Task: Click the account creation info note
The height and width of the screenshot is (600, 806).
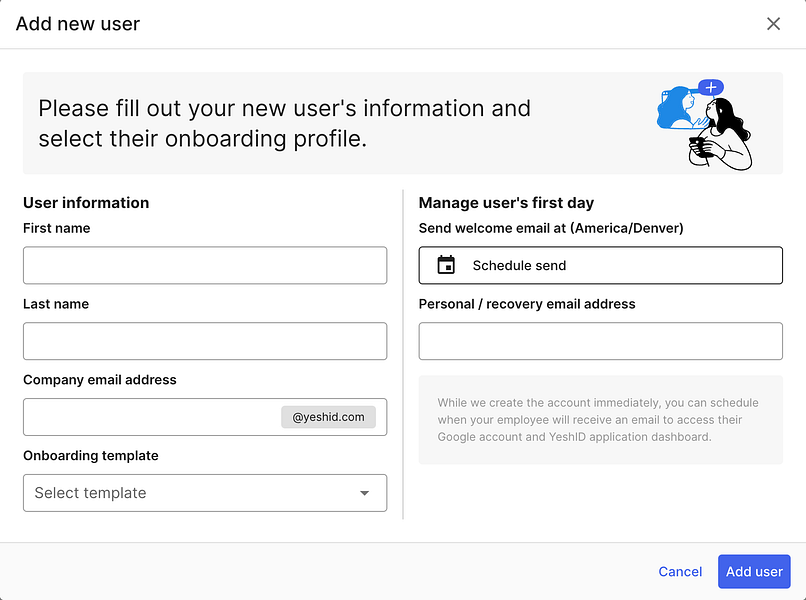Action: point(600,420)
